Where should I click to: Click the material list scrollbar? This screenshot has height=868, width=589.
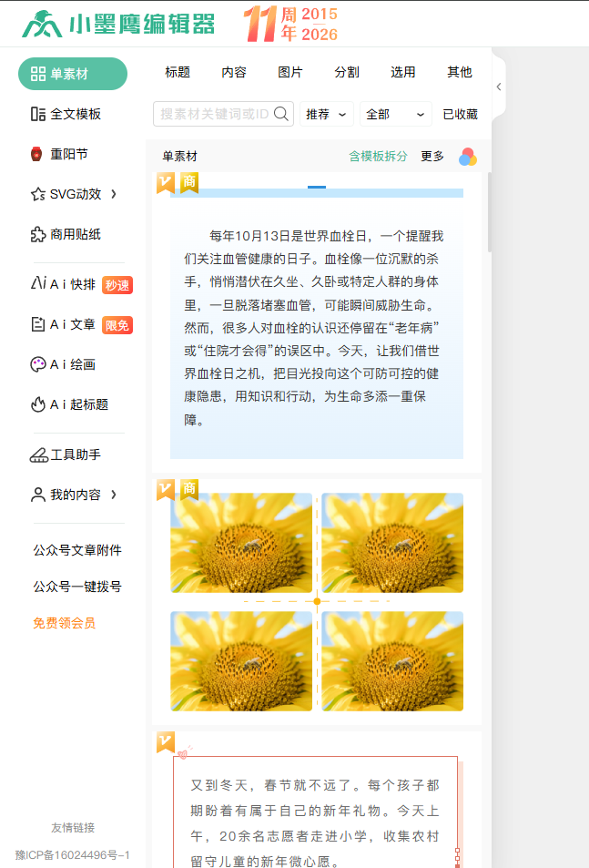[x=490, y=212]
